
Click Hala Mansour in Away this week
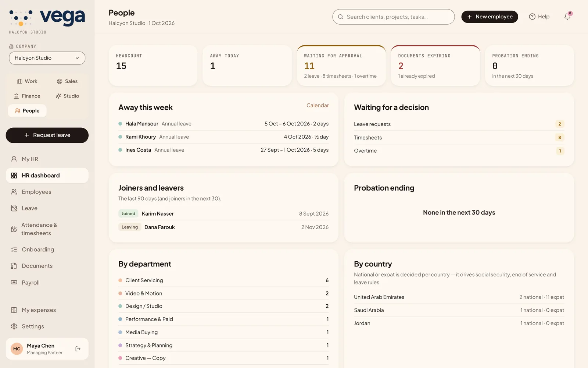[x=142, y=124]
